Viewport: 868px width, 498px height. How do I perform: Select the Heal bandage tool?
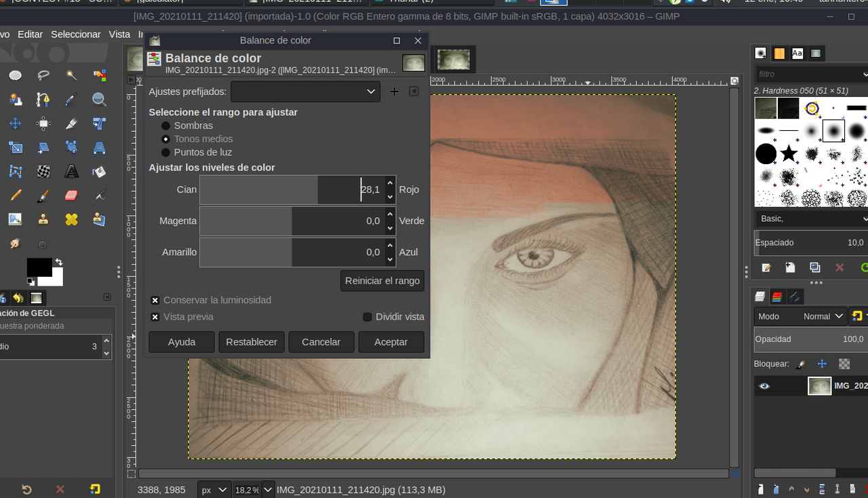[x=71, y=219]
